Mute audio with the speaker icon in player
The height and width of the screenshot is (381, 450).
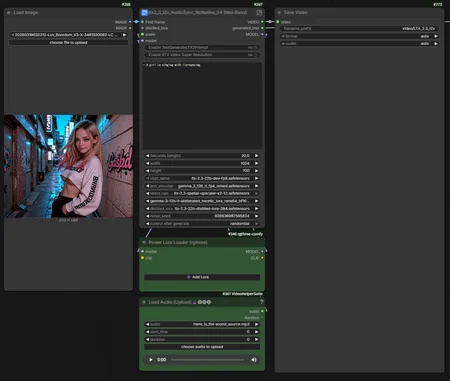tap(254, 360)
